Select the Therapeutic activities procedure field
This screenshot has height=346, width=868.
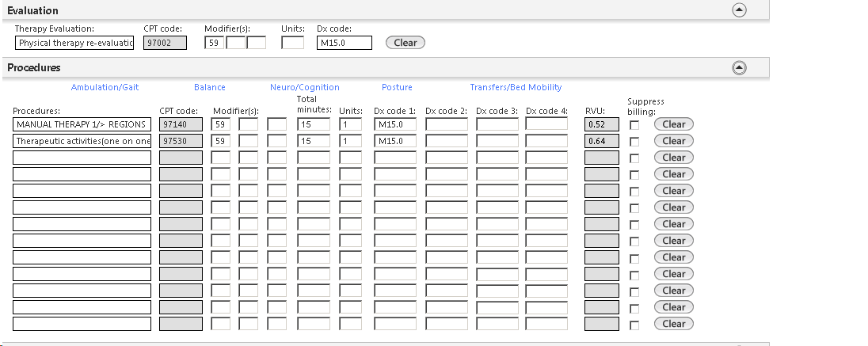(82, 141)
